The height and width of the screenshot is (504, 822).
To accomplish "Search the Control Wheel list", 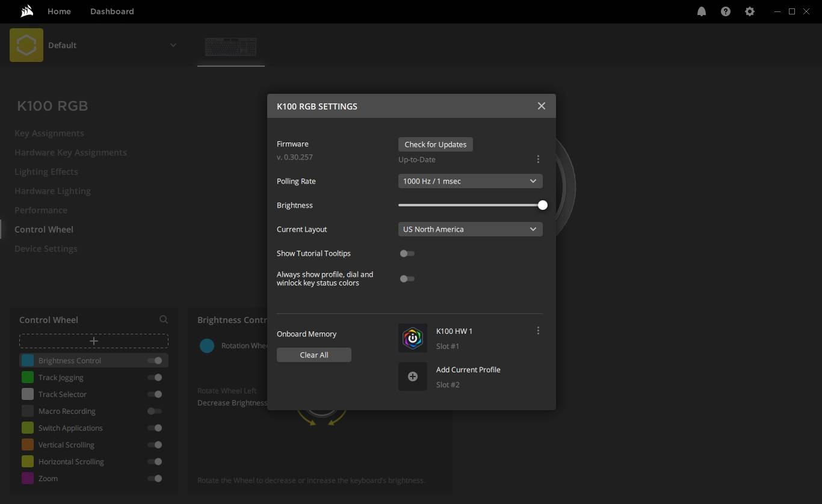I will click(x=164, y=320).
